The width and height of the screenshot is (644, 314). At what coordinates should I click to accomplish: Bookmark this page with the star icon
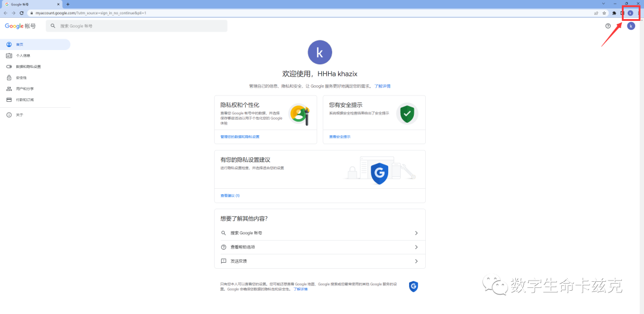tap(604, 13)
